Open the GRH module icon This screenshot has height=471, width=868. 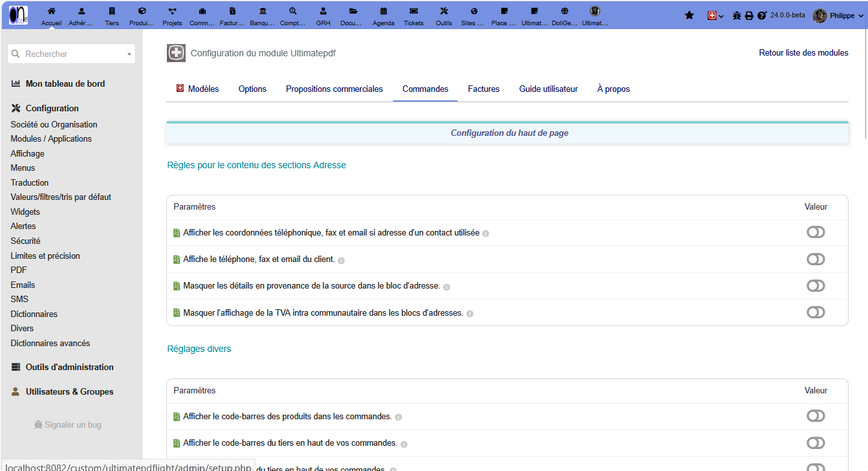point(323,16)
